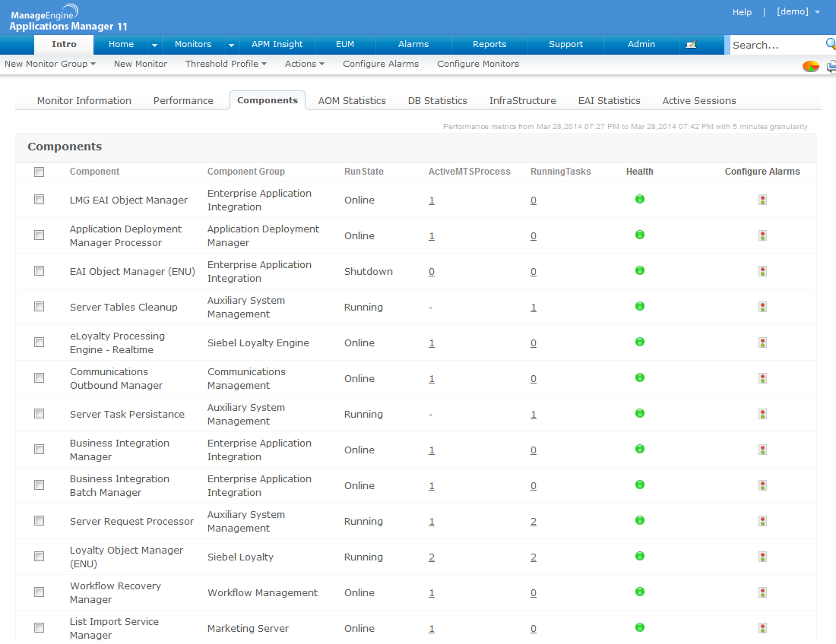This screenshot has width=836, height=644.
Task: Click health status icon for LMG EAI Object Manager
Action: [x=640, y=199]
